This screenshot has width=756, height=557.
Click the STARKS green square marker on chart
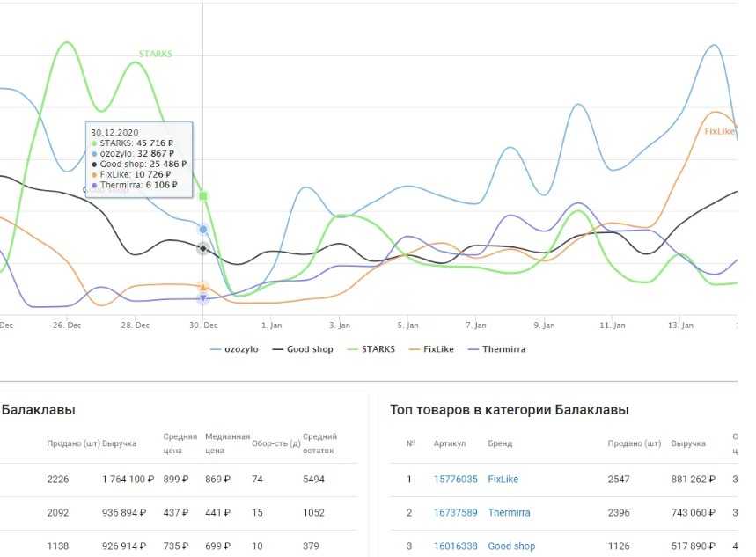203,195
